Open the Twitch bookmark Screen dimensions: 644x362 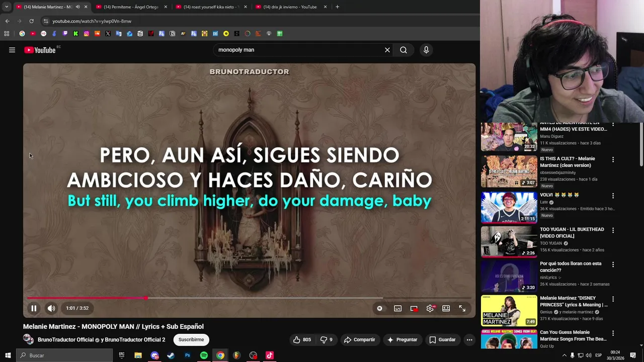pyautogui.click(x=65, y=34)
